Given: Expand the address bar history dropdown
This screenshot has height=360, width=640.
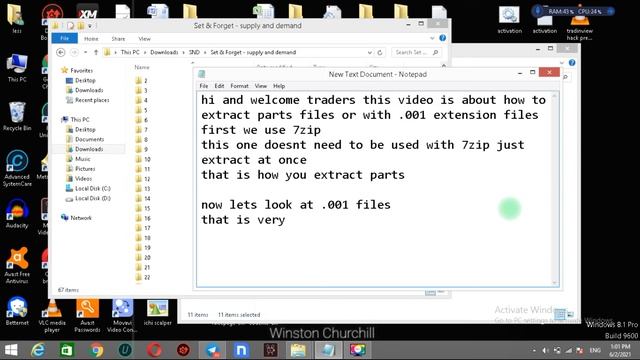Looking at the screenshot, I should point(369,52).
